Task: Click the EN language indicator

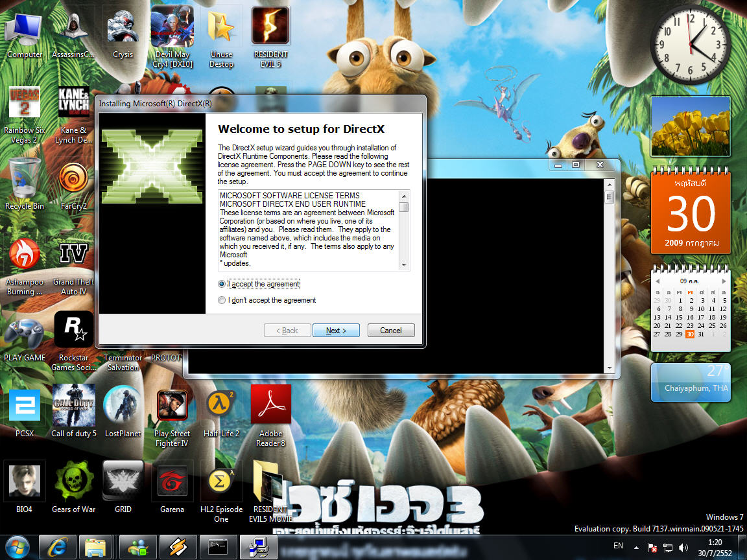Action: click(x=618, y=546)
